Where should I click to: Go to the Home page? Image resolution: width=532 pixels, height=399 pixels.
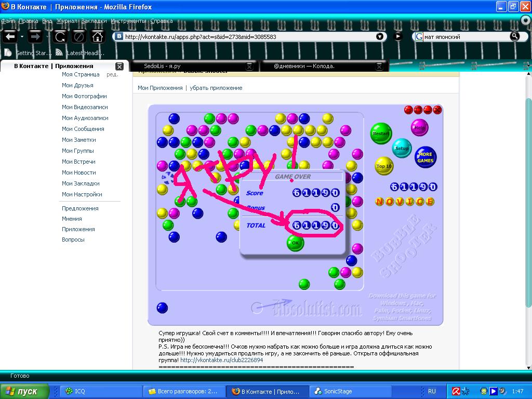[97, 36]
